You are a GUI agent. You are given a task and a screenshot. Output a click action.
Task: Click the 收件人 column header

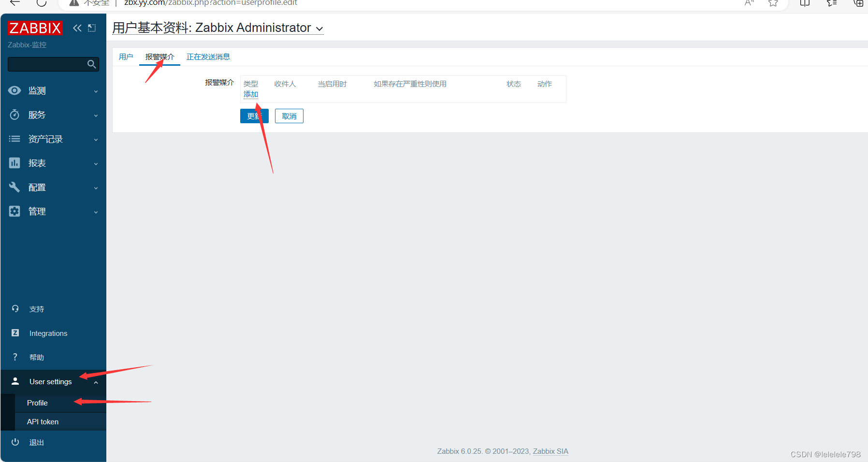[x=285, y=84]
